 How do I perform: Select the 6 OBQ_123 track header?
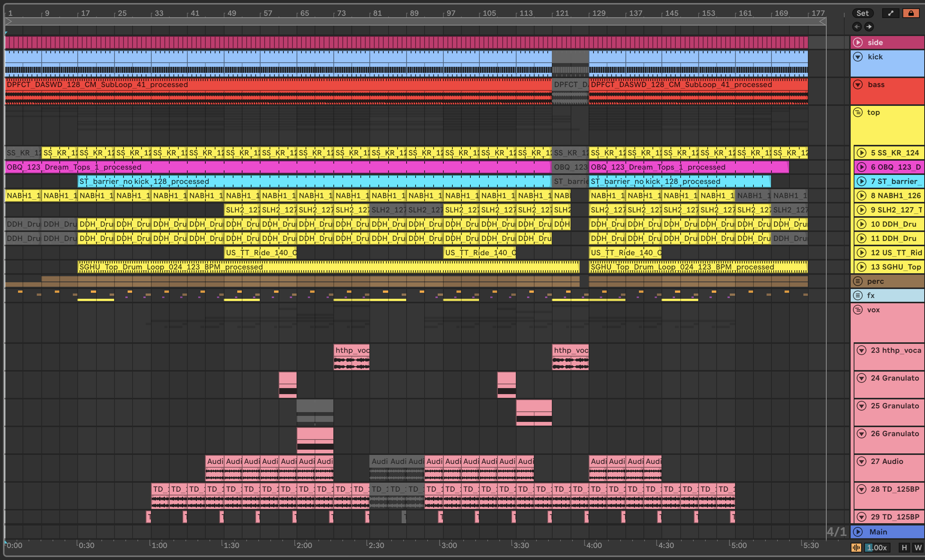click(x=895, y=167)
